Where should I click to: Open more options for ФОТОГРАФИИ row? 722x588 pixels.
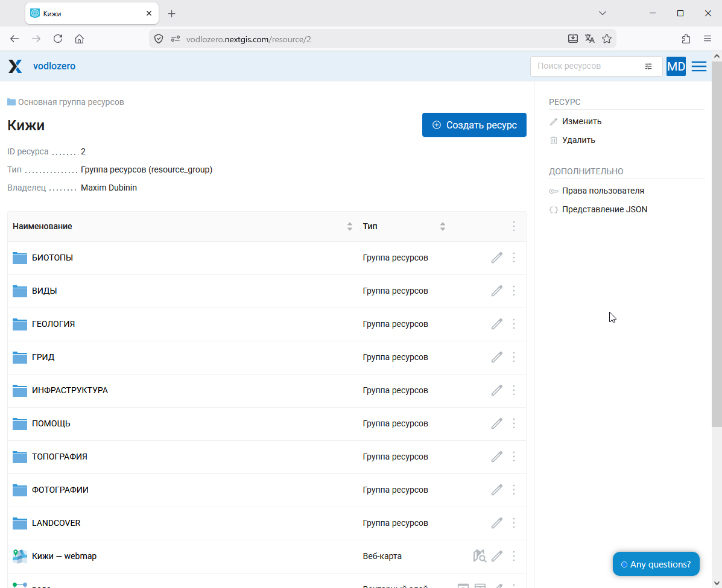coord(514,490)
